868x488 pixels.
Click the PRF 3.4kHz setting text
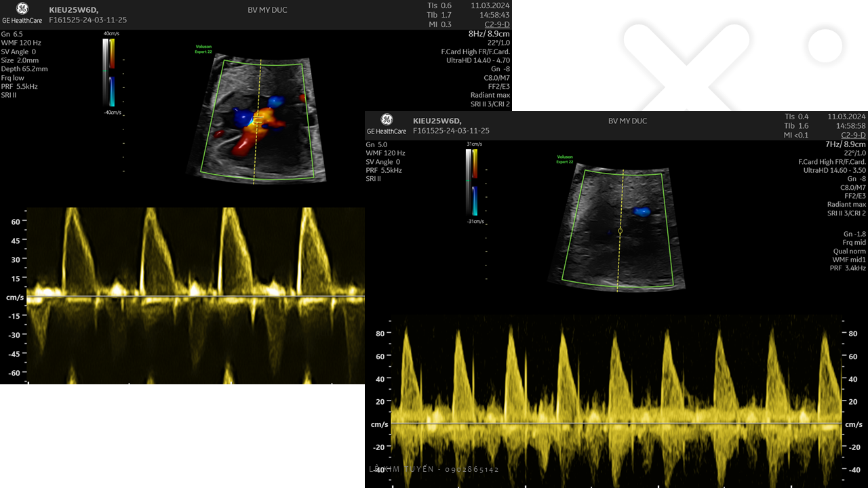click(x=848, y=268)
